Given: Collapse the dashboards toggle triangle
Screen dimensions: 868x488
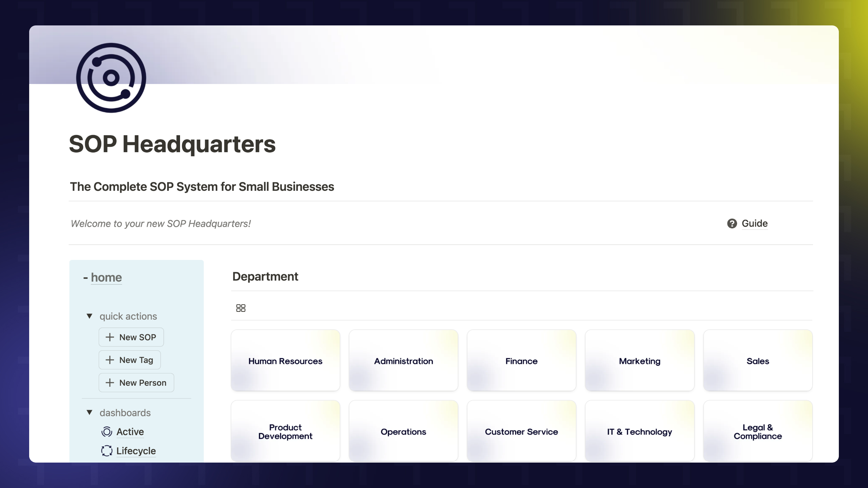Looking at the screenshot, I should (90, 412).
